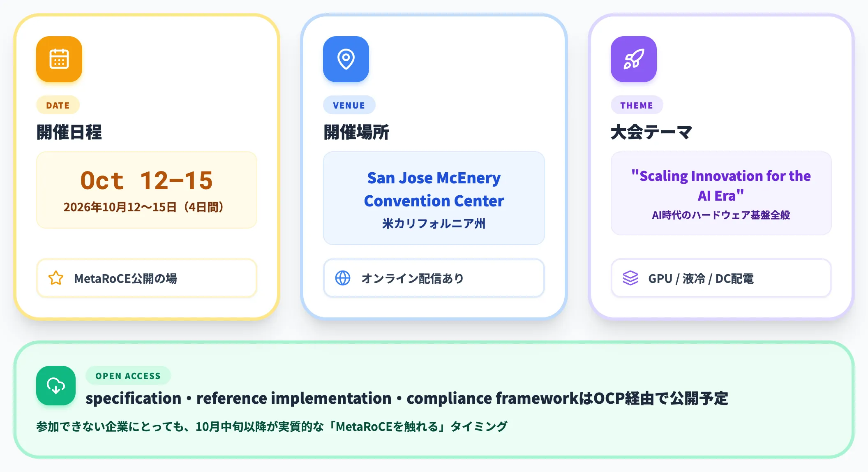Click the AI時代のハードウェア基盤全般 text
Viewport: 868px width, 472px height.
721,215
